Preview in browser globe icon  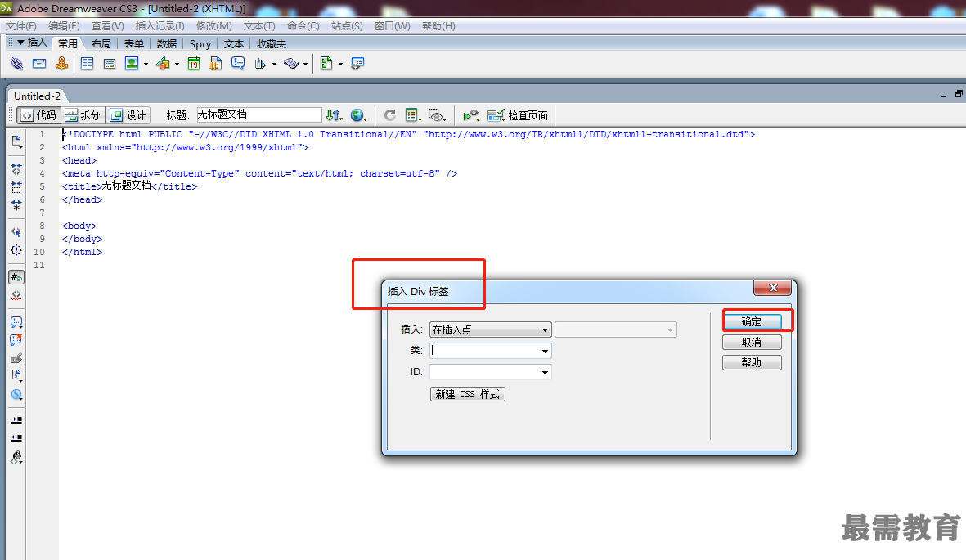click(x=358, y=115)
